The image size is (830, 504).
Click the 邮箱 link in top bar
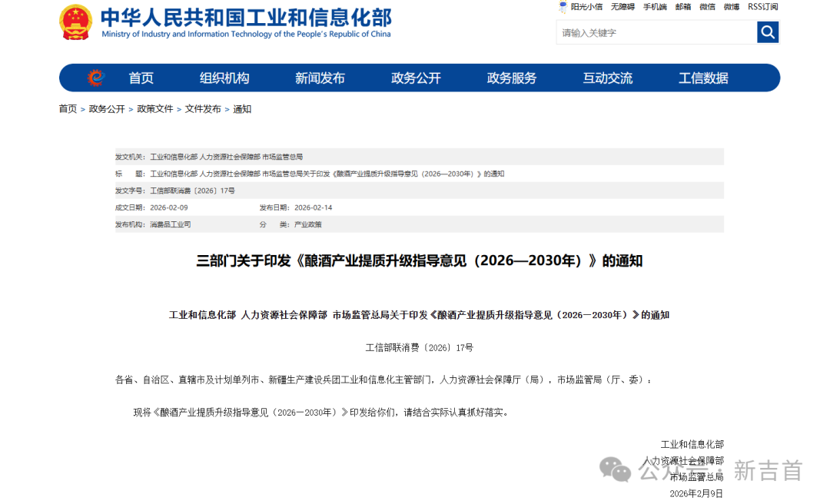(x=682, y=7)
